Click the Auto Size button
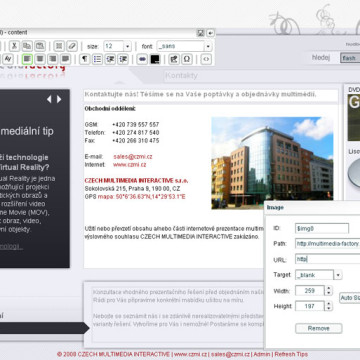360x360 pixels. (350, 298)
